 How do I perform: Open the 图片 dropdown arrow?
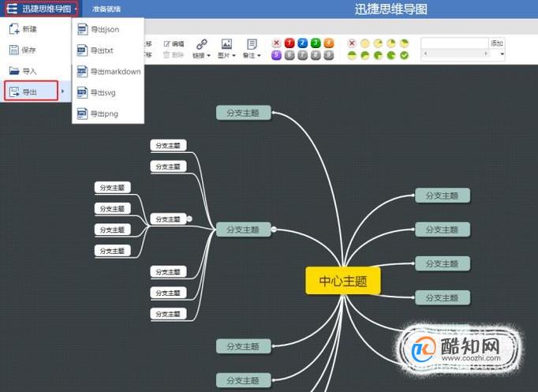tap(234, 55)
